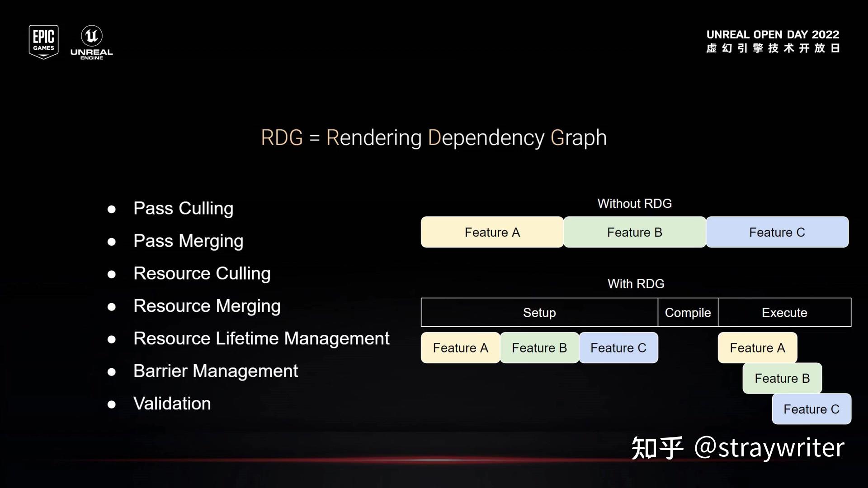Toggle the Validation bullet item
The width and height of the screenshot is (868, 488).
pos(172,403)
